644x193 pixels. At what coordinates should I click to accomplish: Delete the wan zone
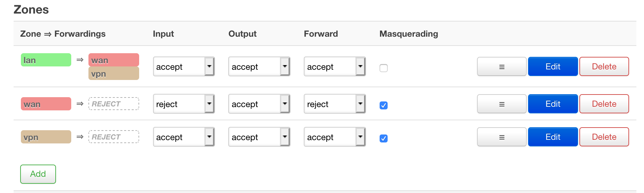click(x=604, y=104)
